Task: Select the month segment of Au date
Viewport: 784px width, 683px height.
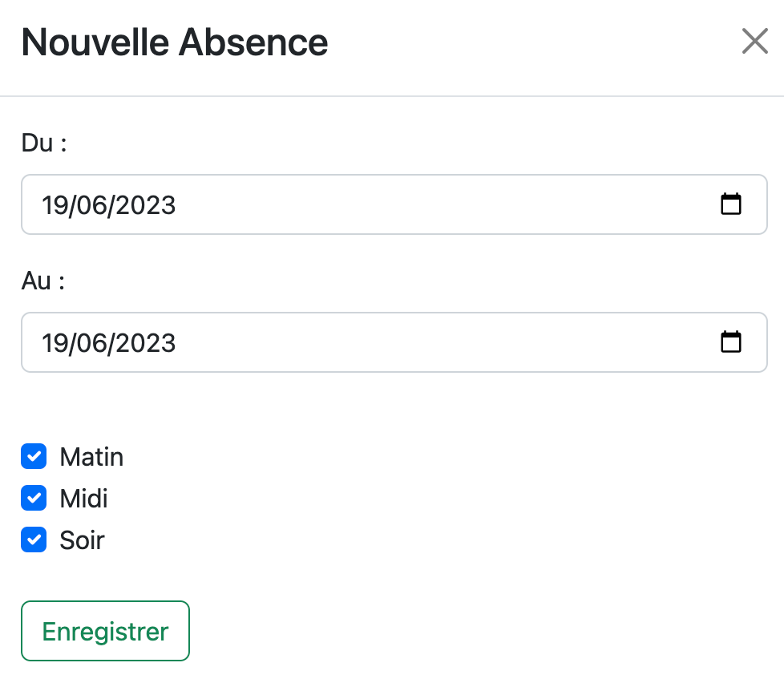Action: 91,343
